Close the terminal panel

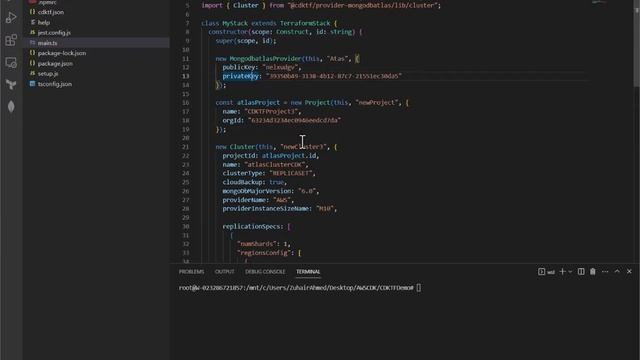(629, 272)
